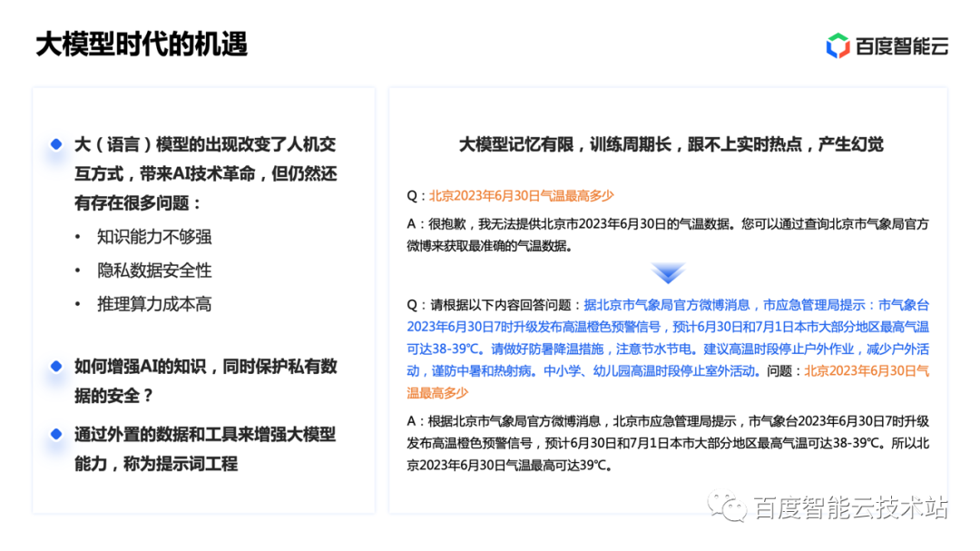
Task: Click the blue line starting '2023年6月30日7时升级发布'
Action: [668, 327]
